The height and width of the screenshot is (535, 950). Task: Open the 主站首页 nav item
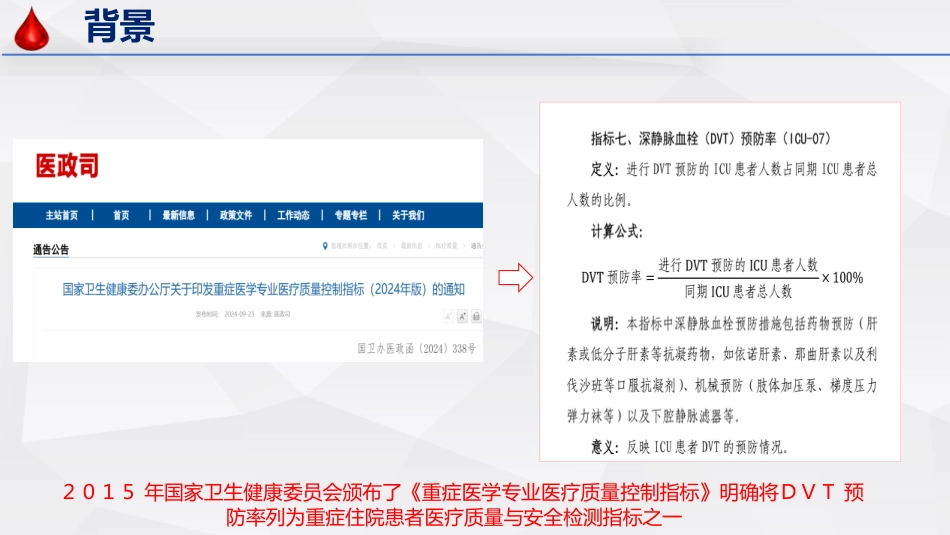pos(62,215)
